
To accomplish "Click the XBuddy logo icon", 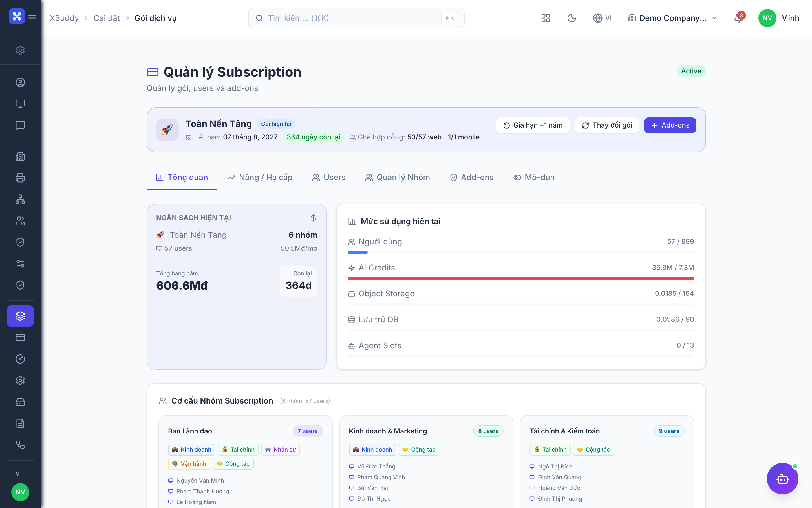I will [x=17, y=17].
